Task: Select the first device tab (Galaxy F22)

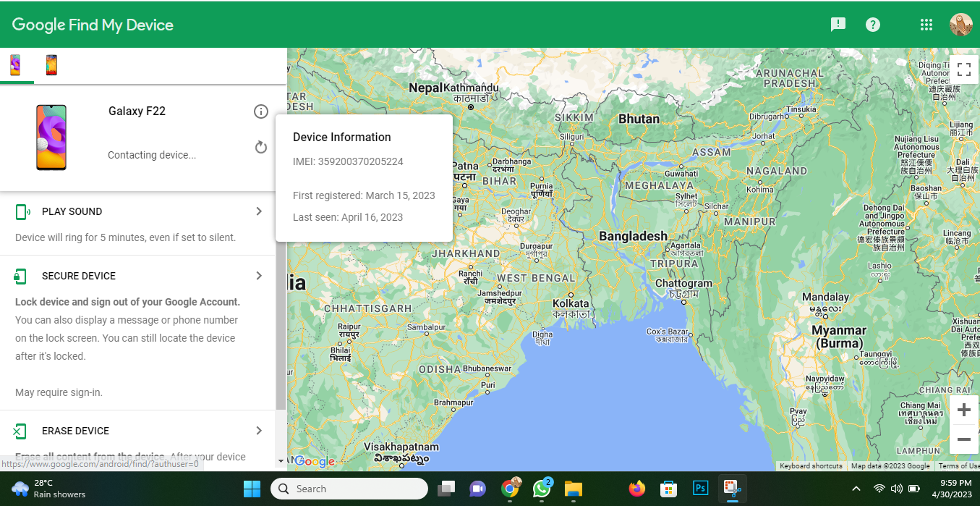Action: click(x=15, y=65)
